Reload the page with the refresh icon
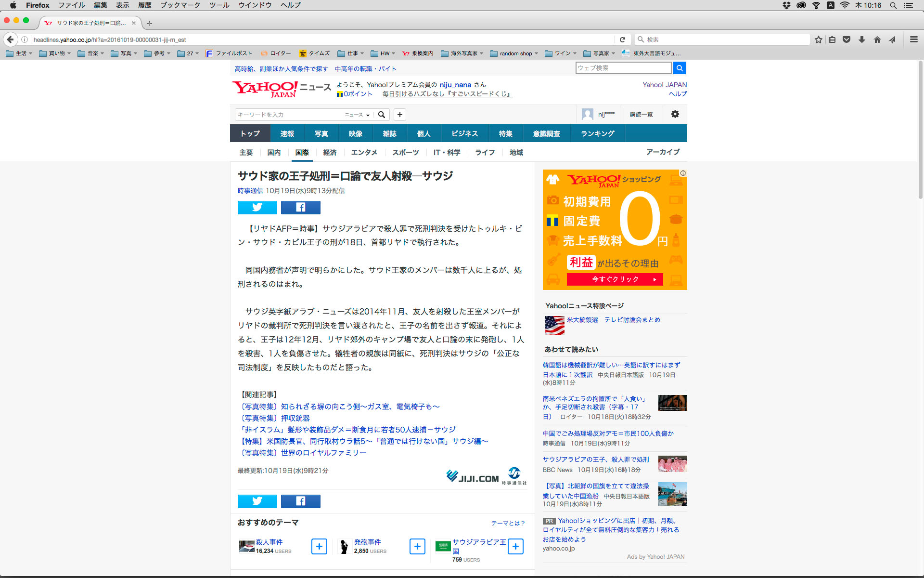Viewport: 924px width, 578px height. pyautogui.click(x=622, y=39)
